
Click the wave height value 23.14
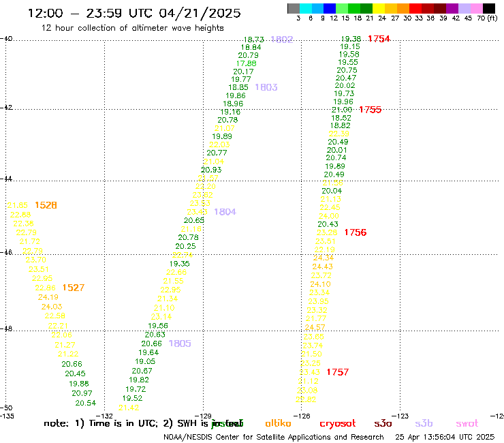[x=161, y=317]
